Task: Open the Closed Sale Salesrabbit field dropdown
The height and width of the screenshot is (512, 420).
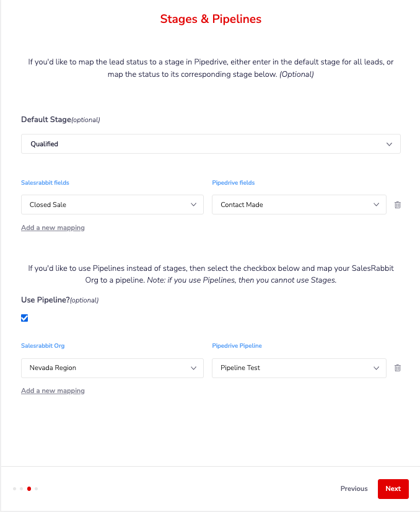Action: coord(112,205)
